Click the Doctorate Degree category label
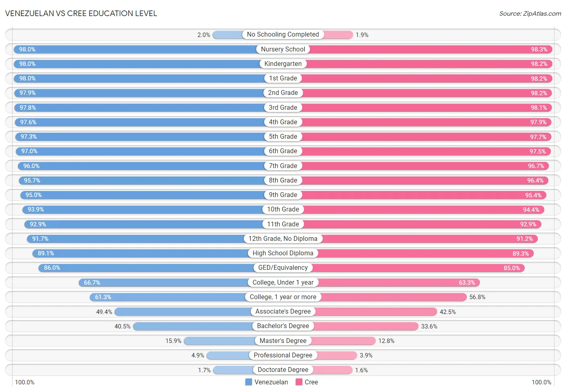566x392 pixels. click(x=283, y=369)
